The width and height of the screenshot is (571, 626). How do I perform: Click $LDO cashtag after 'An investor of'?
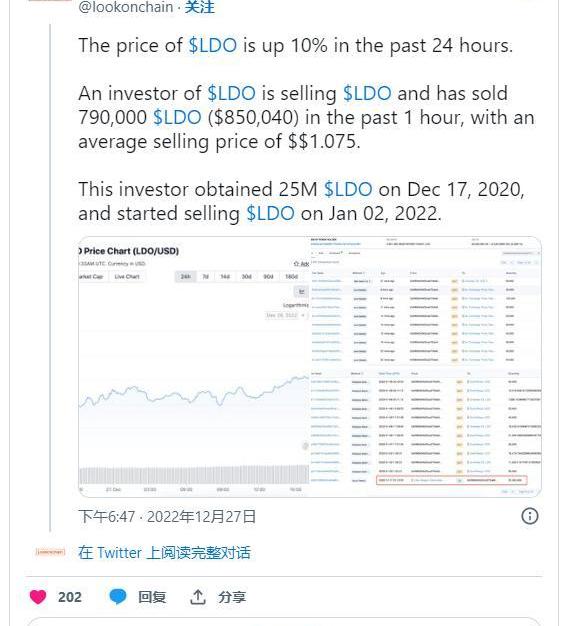click(x=232, y=93)
